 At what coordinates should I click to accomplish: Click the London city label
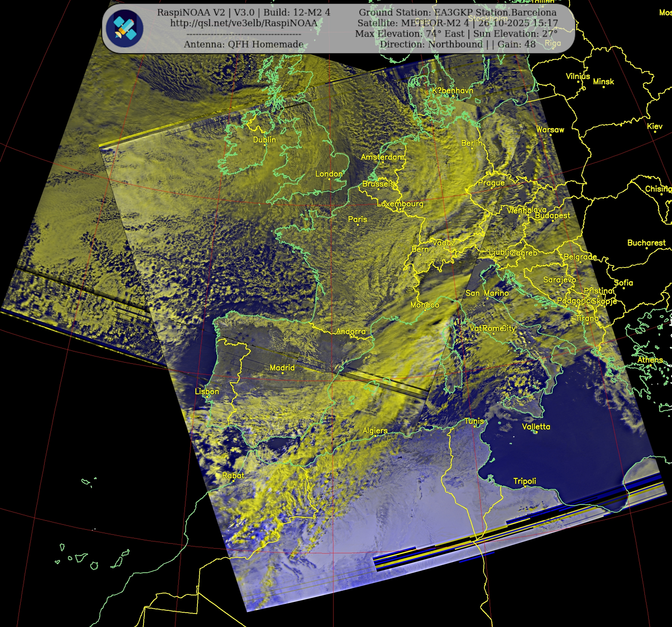coord(329,174)
